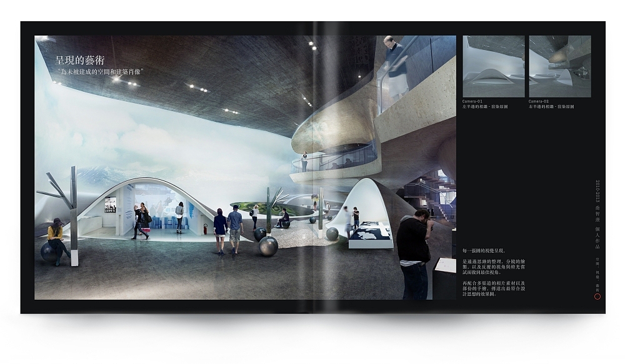625x364 pixels.
Task: Click the quoted subtitle under the heading
Action: point(100,72)
